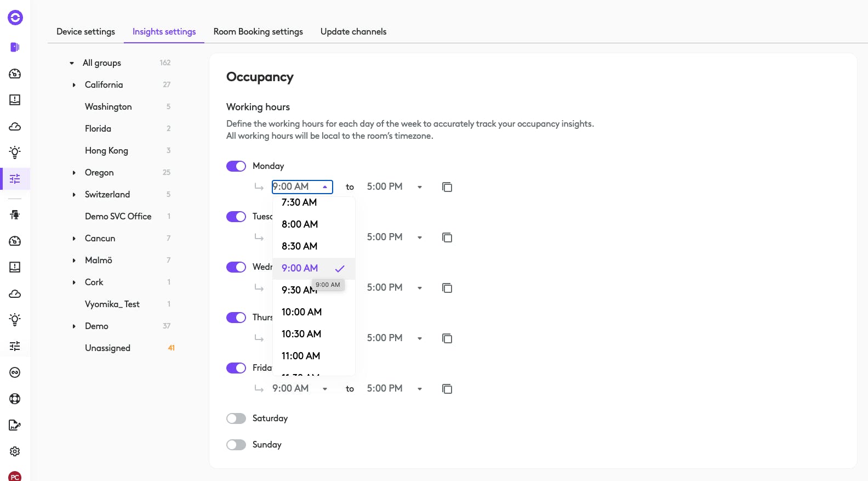This screenshot has height=481, width=868.
Task: Click the copy icon for Friday's hours
Action: click(x=447, y=389)
